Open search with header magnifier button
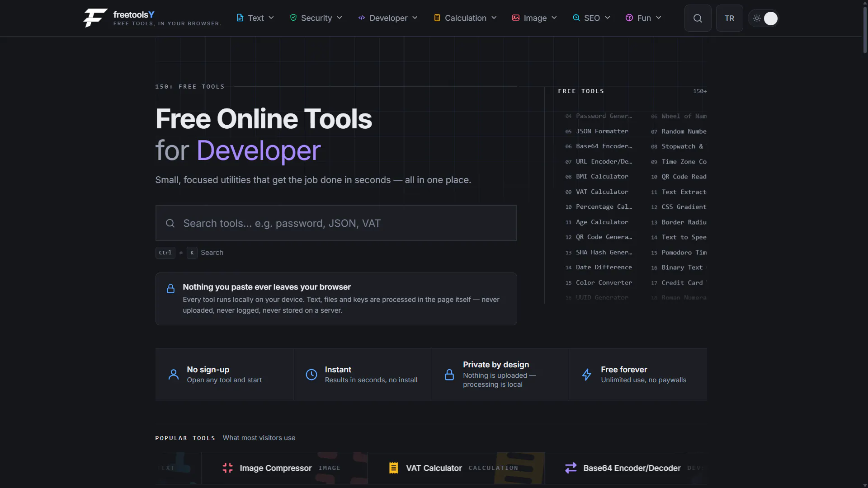The image size is (868, 488). point(698,18)
